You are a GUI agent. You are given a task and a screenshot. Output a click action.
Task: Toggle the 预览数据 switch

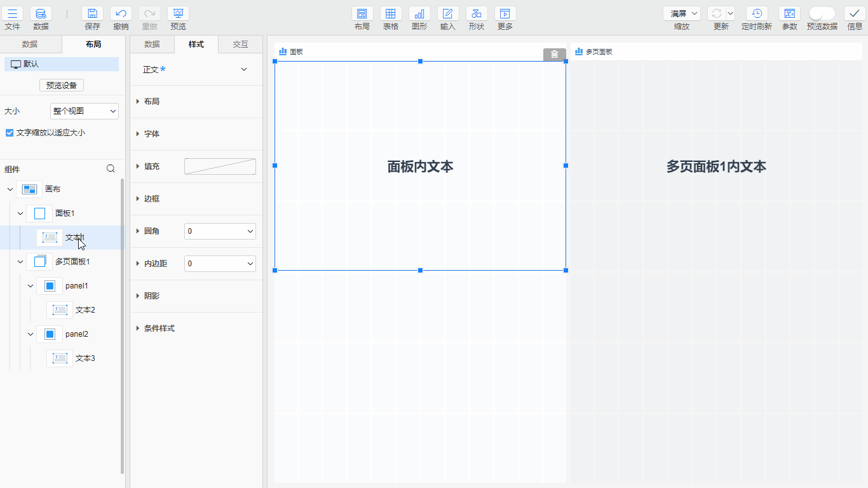point(822,14)
